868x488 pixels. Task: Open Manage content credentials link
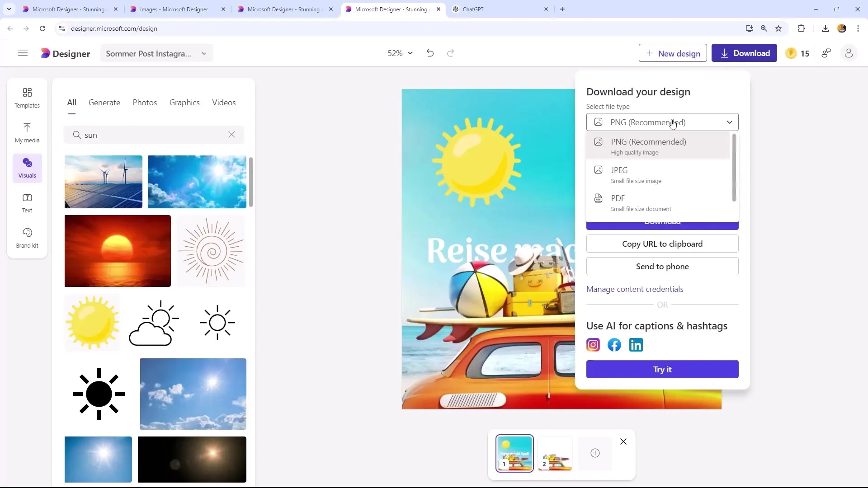pyautogui.click(x=635, y=289)
